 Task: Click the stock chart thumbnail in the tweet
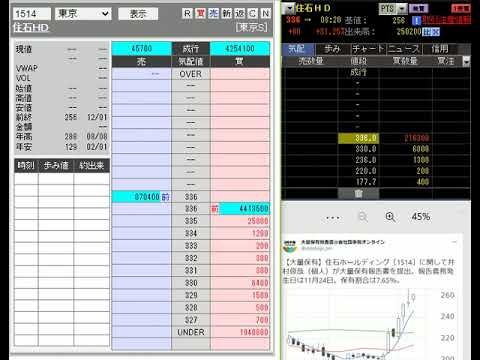pyautogui.click(x=370, y=323)
